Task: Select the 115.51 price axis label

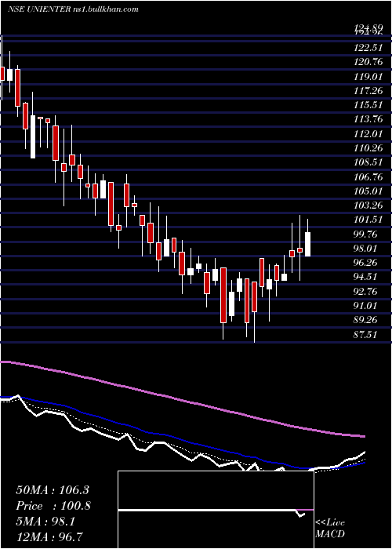Action: click(368, 105)
